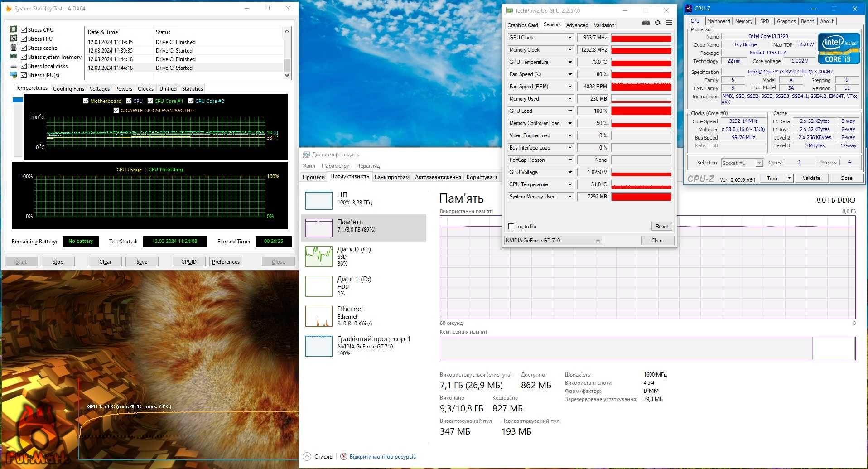Open Memory Clock sensor dropdown
The height and width of the screenshot is (469, 868).
click(x=570, y=50)
